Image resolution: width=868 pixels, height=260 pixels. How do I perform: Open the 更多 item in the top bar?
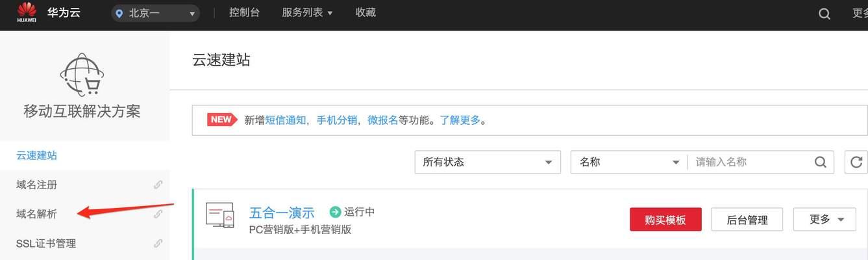[x=860, y=13]
